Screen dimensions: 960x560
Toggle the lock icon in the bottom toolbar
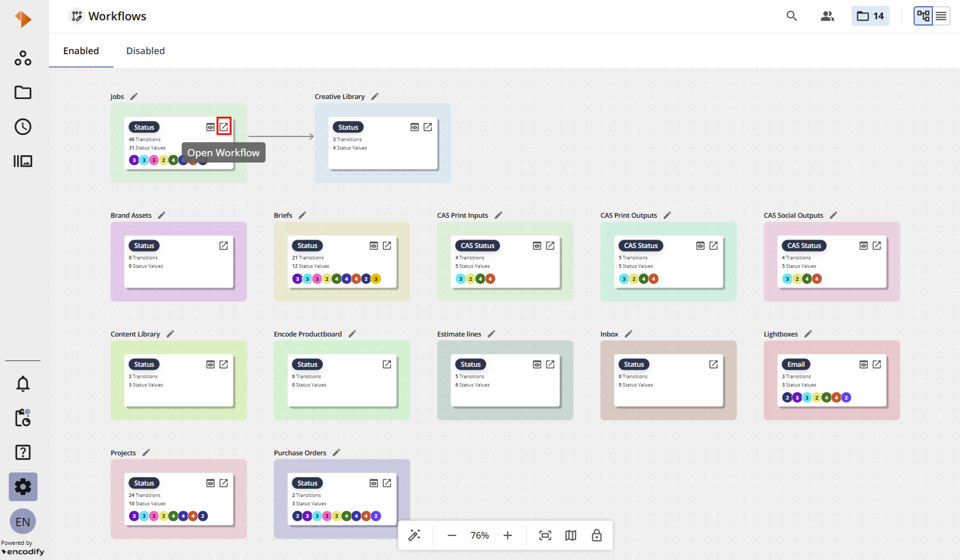click(x=597, y=535)
